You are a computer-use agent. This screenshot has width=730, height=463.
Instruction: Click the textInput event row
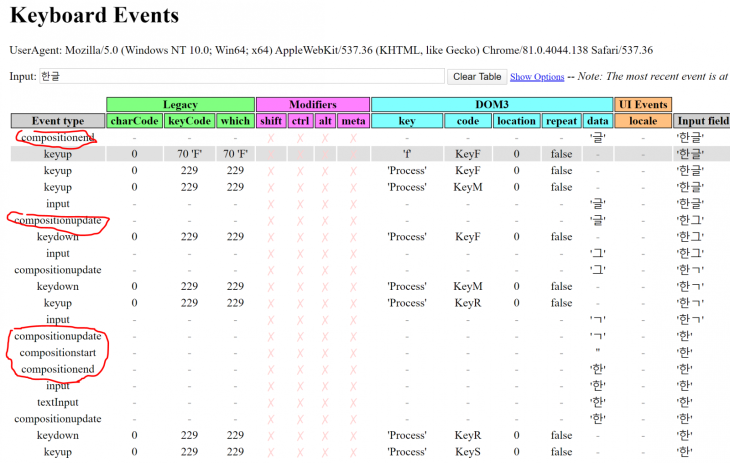point(370,402)
